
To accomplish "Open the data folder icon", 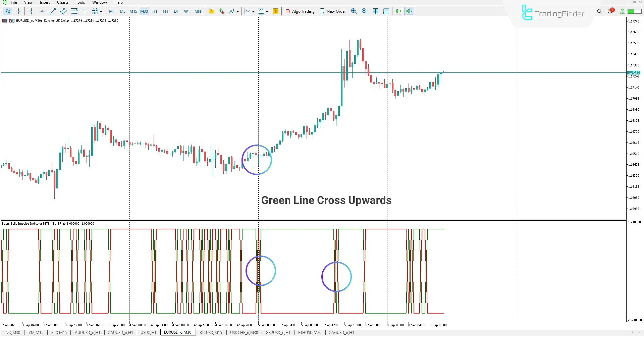I will 211,11.
